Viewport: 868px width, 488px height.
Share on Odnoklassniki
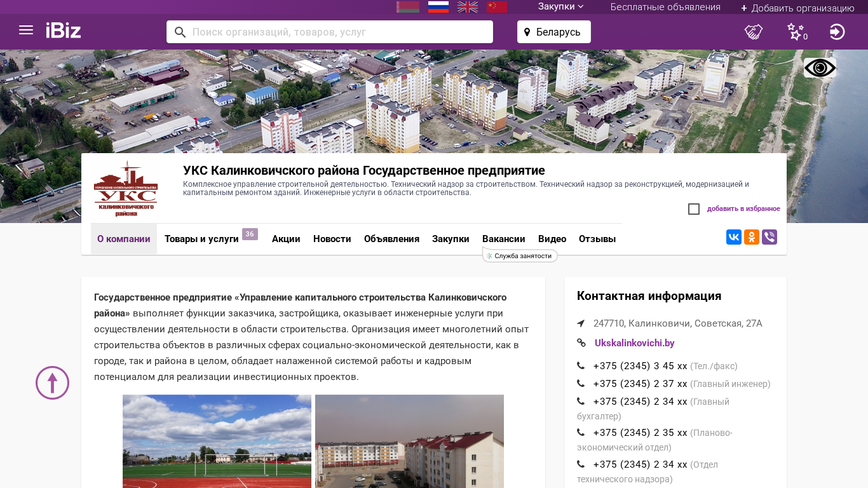(752, 237)
